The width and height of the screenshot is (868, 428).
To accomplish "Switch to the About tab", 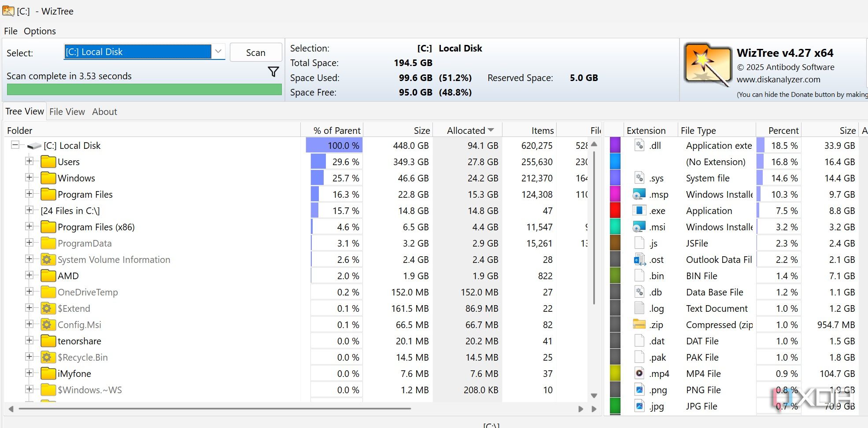I will (104, 112).
